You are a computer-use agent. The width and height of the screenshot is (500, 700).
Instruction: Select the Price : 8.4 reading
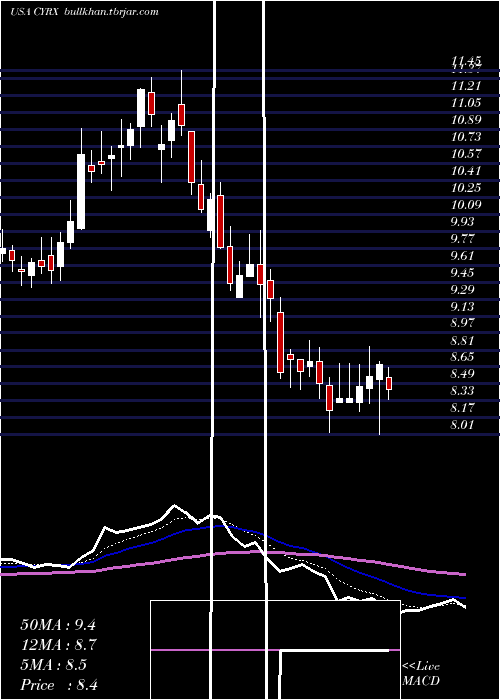coord(59,685)
